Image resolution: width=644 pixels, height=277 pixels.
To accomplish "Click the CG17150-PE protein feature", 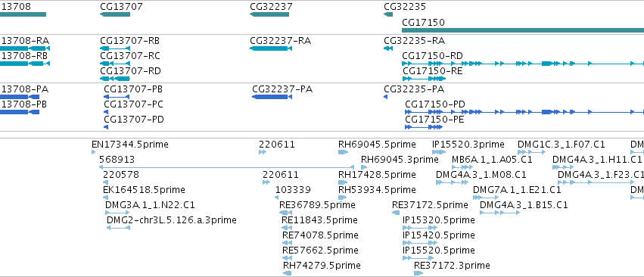I will click(x=424, y=127).
